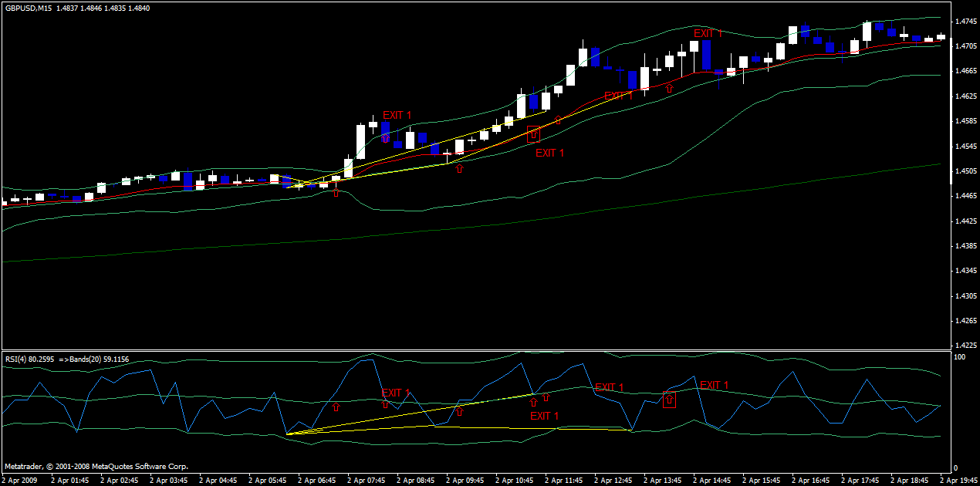This screenshot has width=980, height=486.
Task: Click the 1.4225 price axis value
Action: [x=965, y=346]
